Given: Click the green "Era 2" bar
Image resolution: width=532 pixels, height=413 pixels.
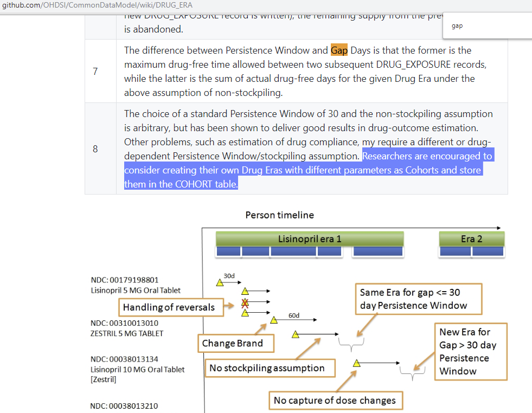Looking at the screenshot, I should 472,238.
